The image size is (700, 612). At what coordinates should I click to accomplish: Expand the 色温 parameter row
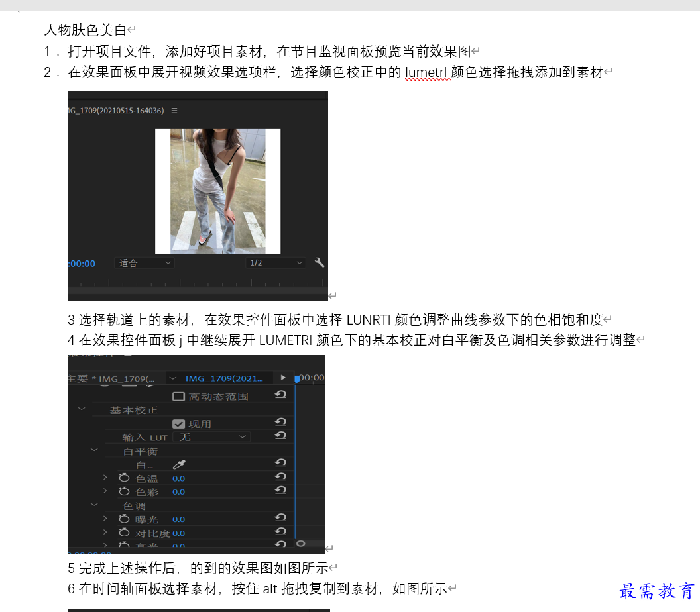(105, 478)
